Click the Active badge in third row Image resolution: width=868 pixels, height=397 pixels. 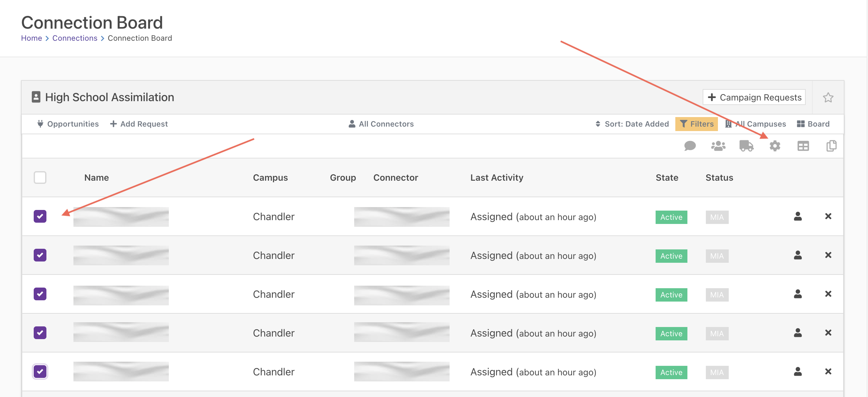tap(671, 295)
